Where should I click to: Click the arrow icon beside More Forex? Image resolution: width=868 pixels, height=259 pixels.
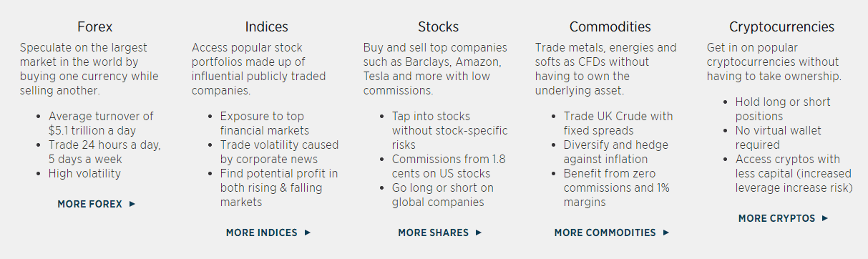(x=132, y=204)
